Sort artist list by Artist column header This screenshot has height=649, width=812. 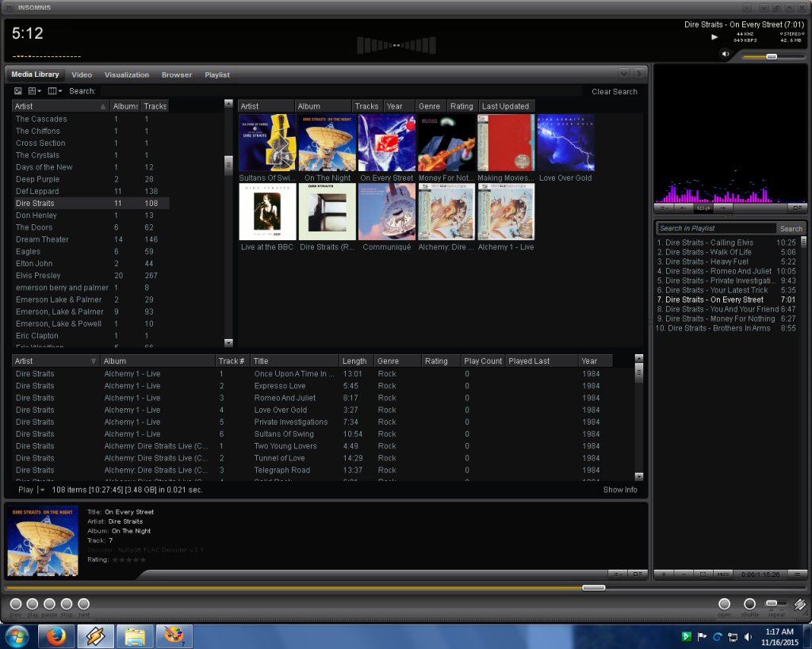[x=60, y=106]
